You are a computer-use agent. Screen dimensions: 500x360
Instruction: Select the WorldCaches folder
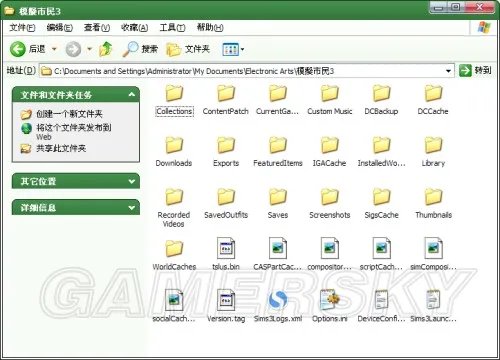coord(174,255)
